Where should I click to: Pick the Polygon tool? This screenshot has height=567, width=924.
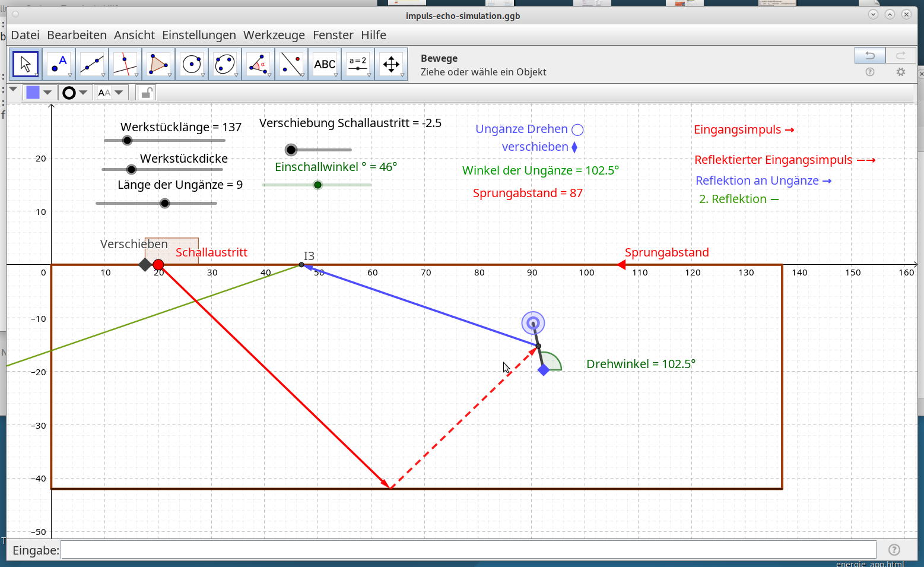coord(158,64)
